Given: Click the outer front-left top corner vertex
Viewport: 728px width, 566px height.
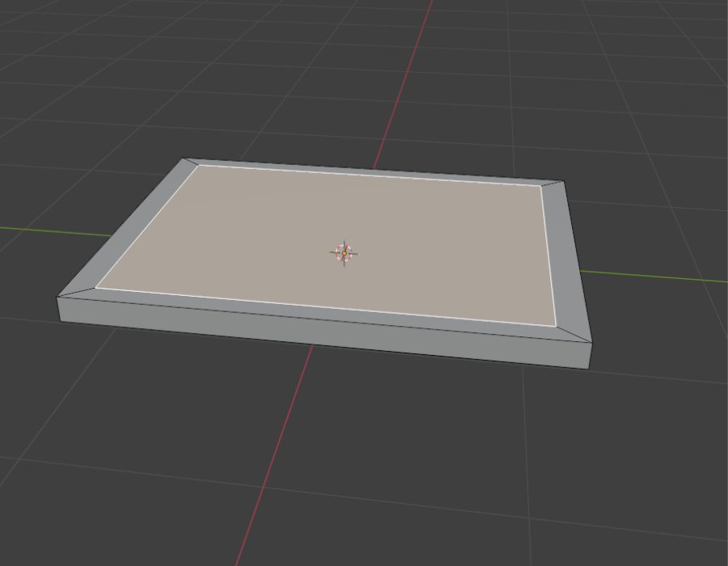Looking at the screenshot, I should 57,297.
